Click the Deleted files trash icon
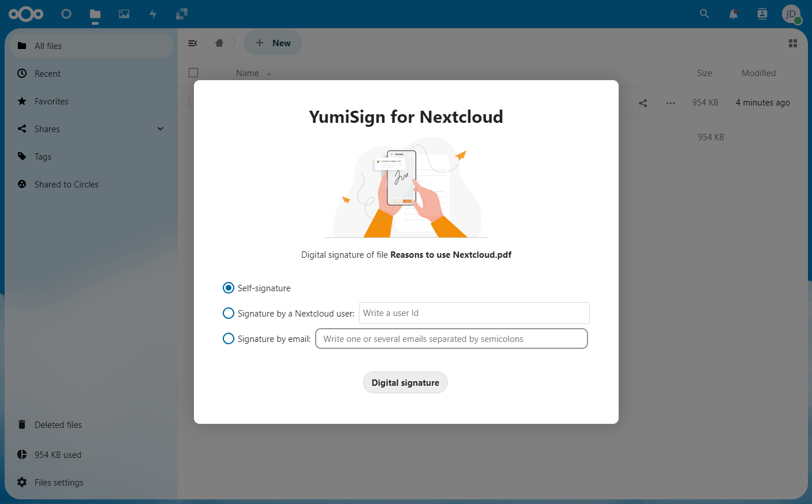Image resolution: width=812 pixels, height=504 pixels. (22, 424)
